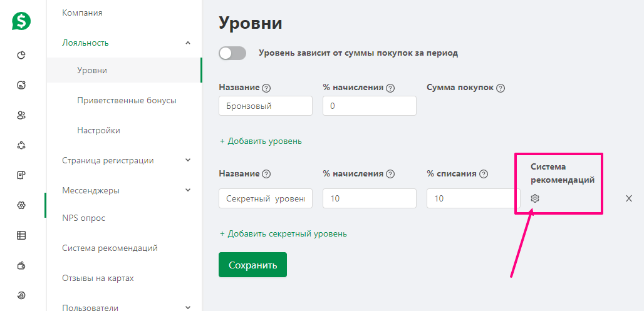Viewport: 644px width, 311px height.
Task: Toggle level depends on purchase sum switch
Action: (232, 53)
